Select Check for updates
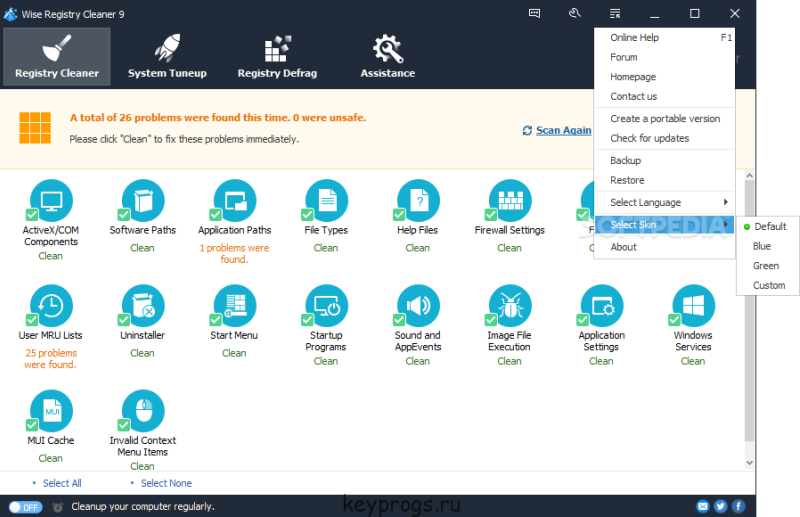 coord(664,138)
